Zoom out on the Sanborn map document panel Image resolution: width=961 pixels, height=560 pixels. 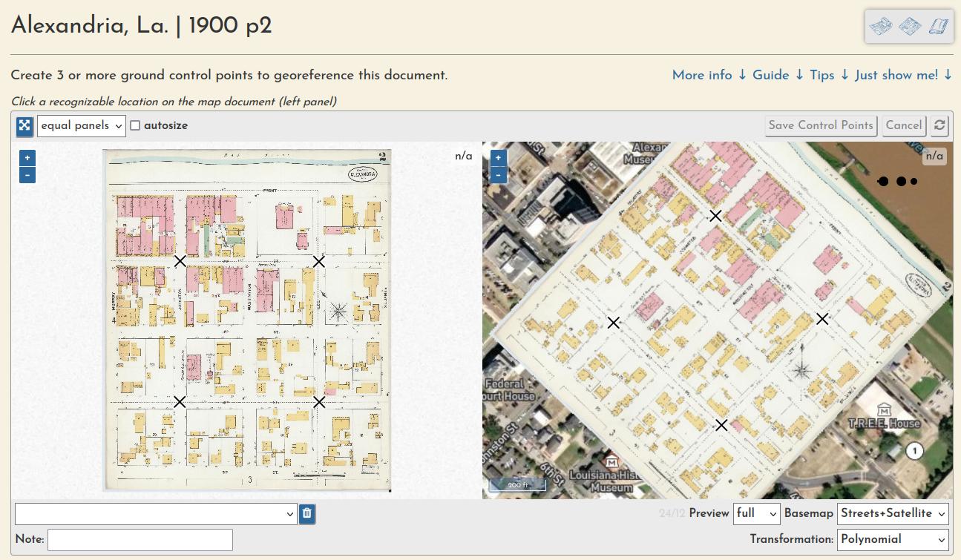(27, 175)
